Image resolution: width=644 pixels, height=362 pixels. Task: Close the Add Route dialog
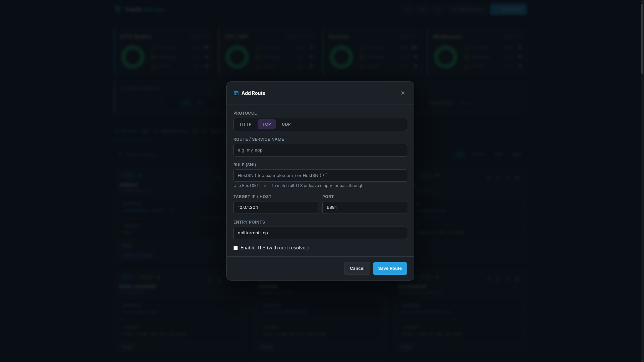[402, 93]
